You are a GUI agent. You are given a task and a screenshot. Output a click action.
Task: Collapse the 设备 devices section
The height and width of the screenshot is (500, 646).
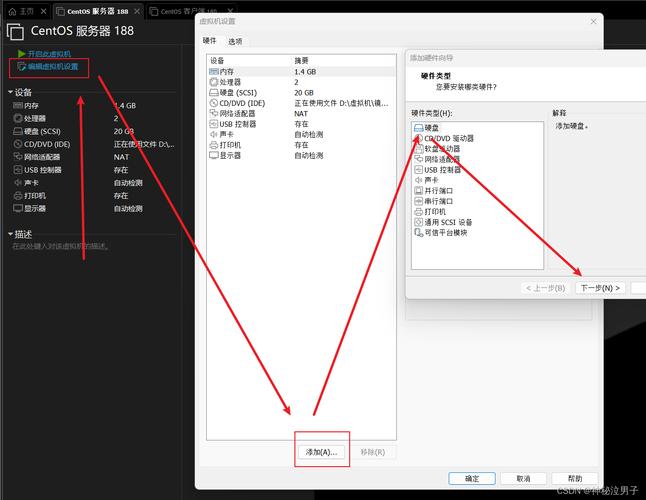pyautogui.click(x=11, y=92)
